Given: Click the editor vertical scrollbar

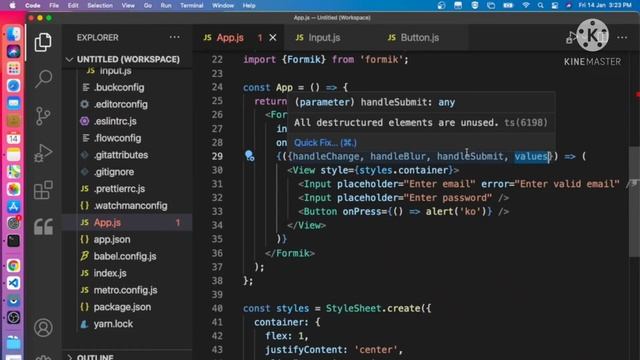Looking at the screenshot, I should pos(634,202).
